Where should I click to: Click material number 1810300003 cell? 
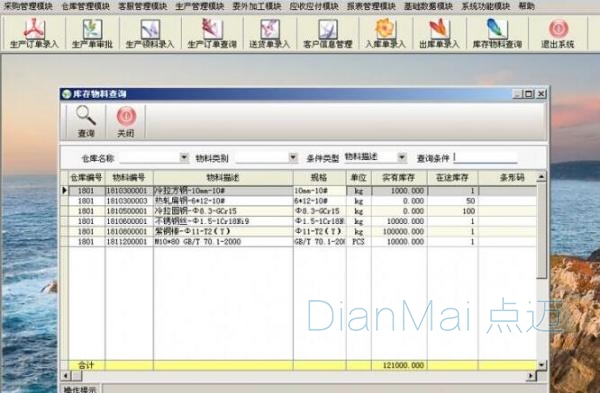point(129,201)
